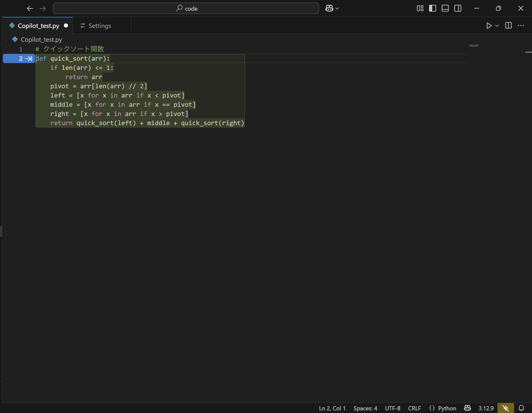Click the curly braces icon beside Python
Image resolution: width=532 pixels, height=413 pixels.
[432, 408]
